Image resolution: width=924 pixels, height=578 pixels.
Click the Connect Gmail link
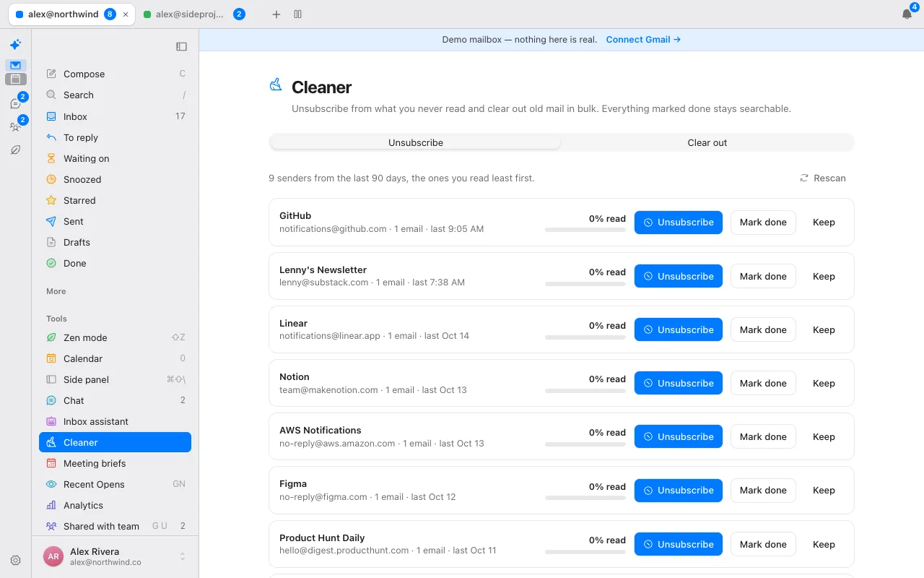click(643, 40)
